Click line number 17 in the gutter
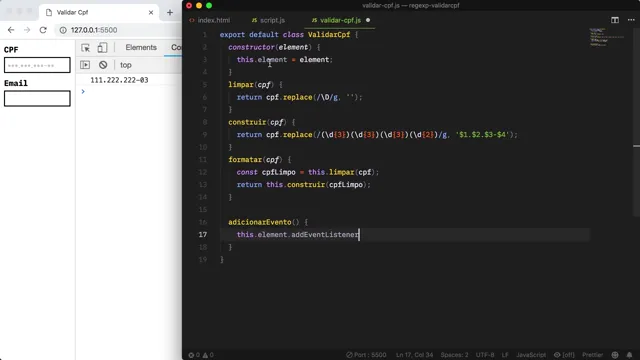This screenshot has height=360, width=640. pyautogui.click(x=203, y=234)
